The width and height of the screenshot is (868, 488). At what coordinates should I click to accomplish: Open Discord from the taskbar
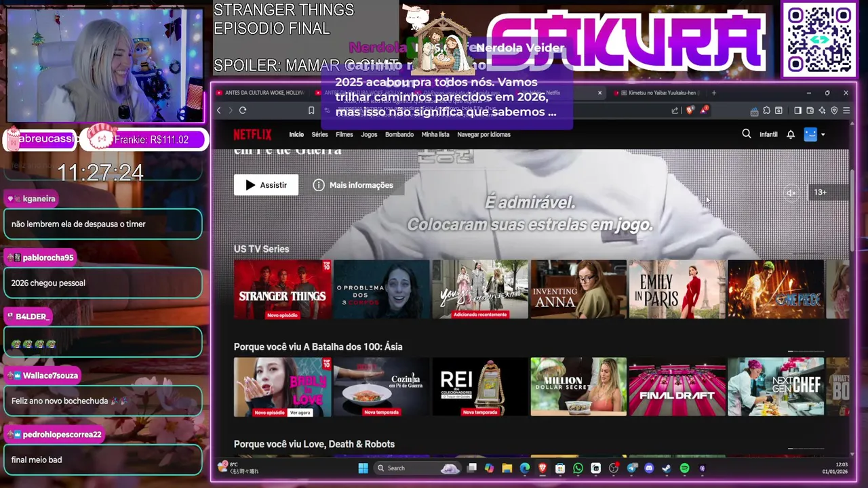point(649,468)
